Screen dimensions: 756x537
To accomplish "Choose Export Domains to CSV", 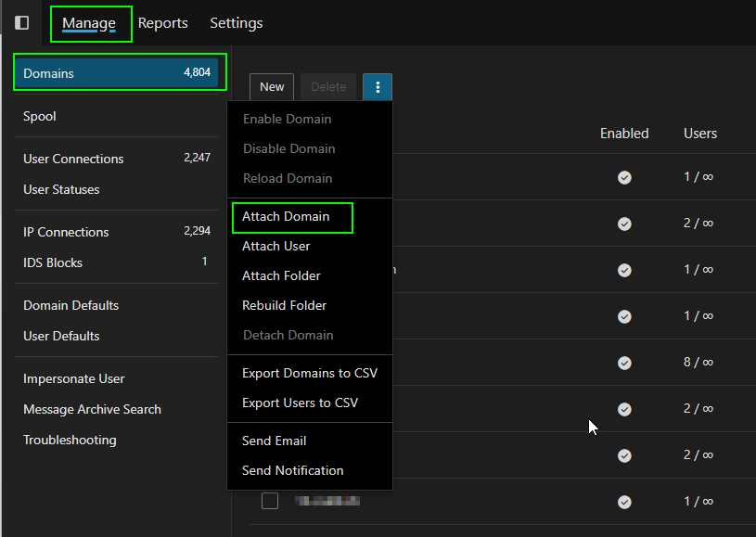I will click(x=309, y=374).
